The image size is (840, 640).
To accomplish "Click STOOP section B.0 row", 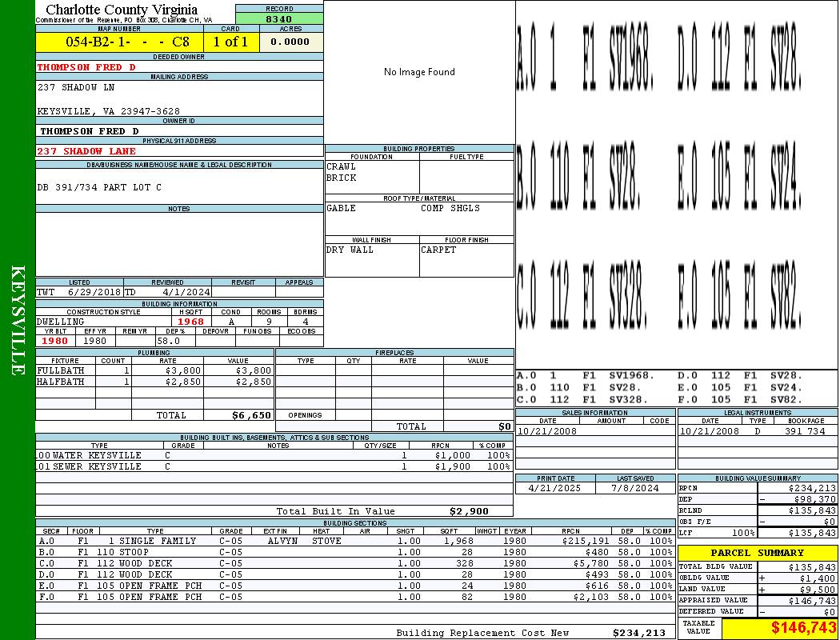I will pyautogui.click(x=355, y=552).
